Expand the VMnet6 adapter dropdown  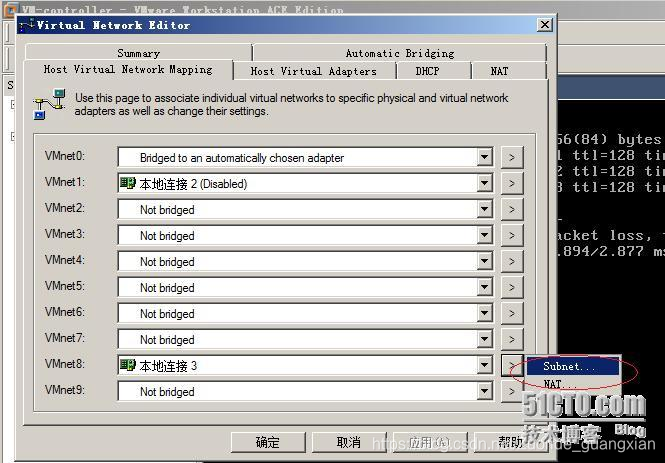[484, 313]
